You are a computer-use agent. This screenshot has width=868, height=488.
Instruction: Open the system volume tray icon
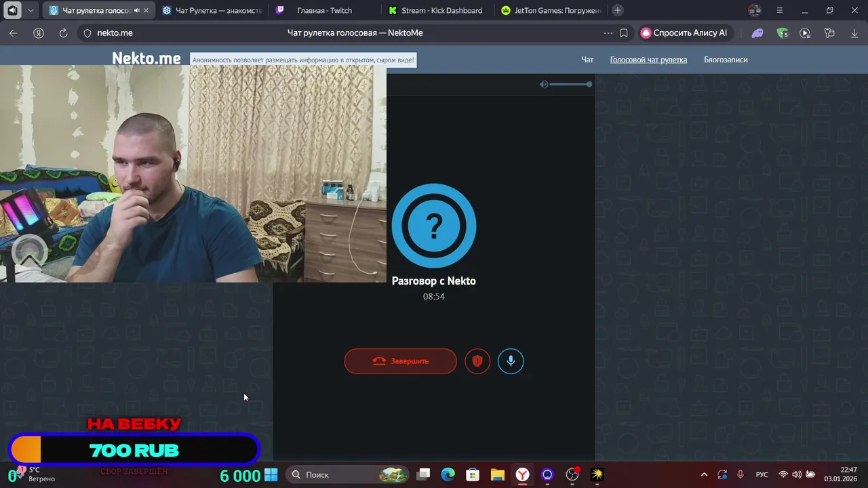pyautogui.click(x=797, y=474)
